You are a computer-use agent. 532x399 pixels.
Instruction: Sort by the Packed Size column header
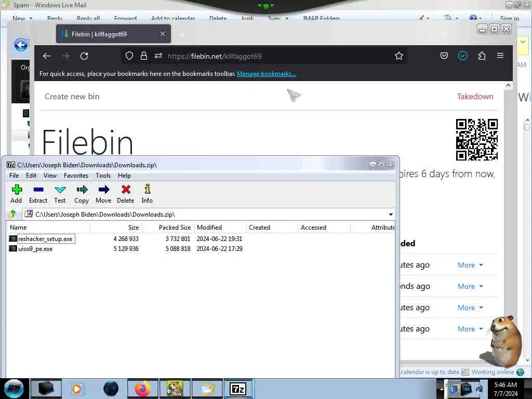click(169, 228)
